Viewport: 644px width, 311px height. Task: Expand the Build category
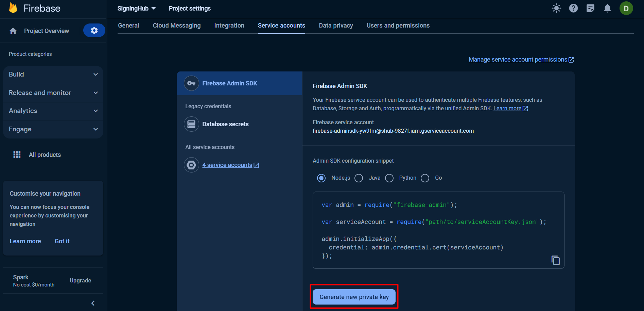tap(53, 74)
